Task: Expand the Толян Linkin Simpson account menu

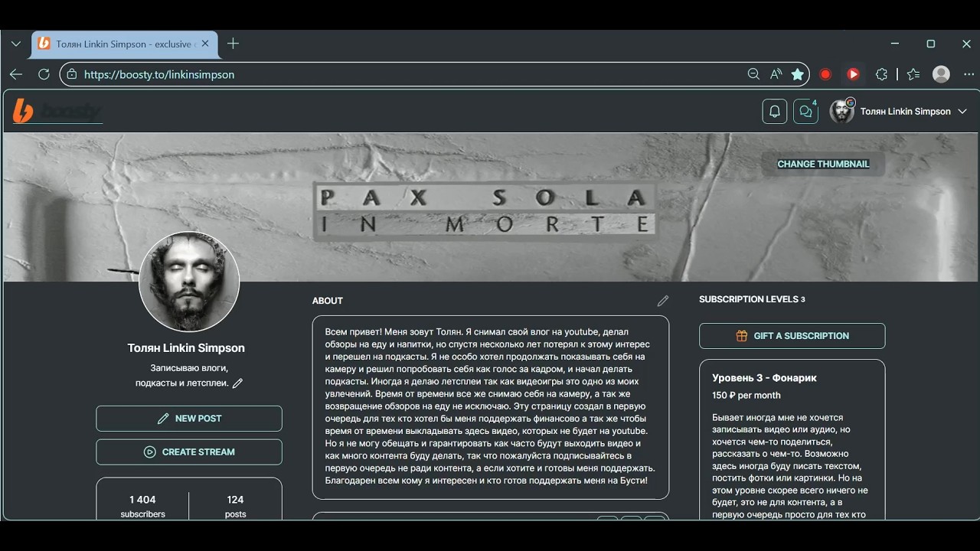Action: (962, 112)
